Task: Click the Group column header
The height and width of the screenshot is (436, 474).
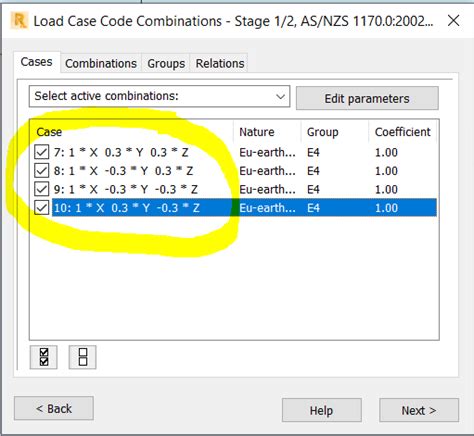Action: point(335,132)
